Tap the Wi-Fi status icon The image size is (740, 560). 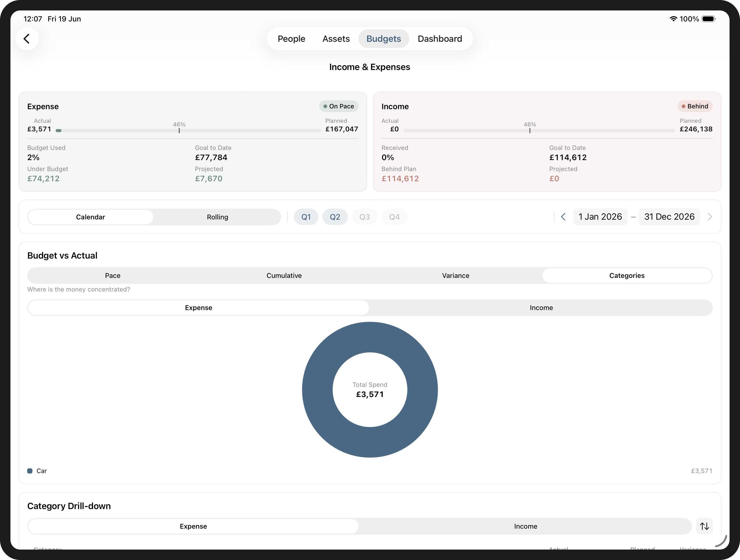(x=673, y=19)
